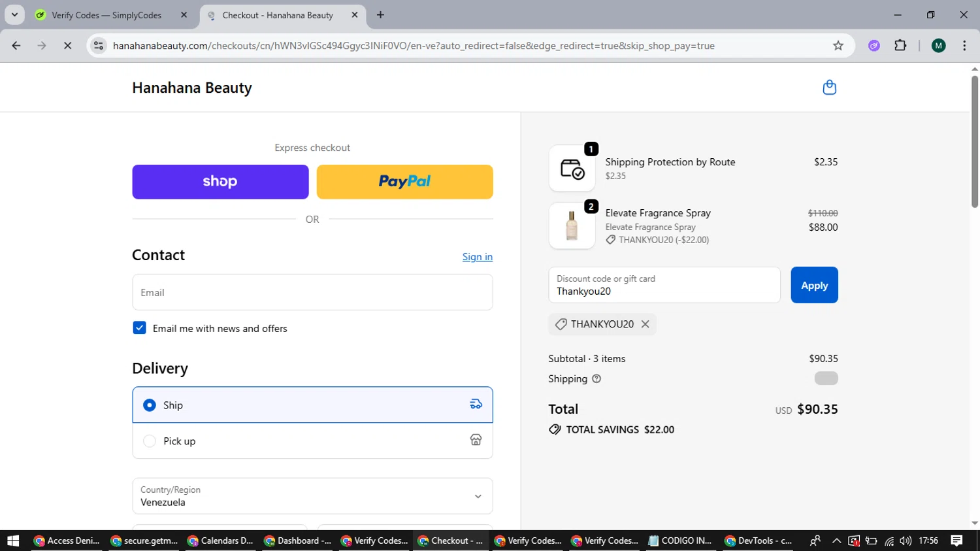Open Calendars D... taskbar window
Image resolution: width=980 pixels, height=551 pixels.
[220, 541]
